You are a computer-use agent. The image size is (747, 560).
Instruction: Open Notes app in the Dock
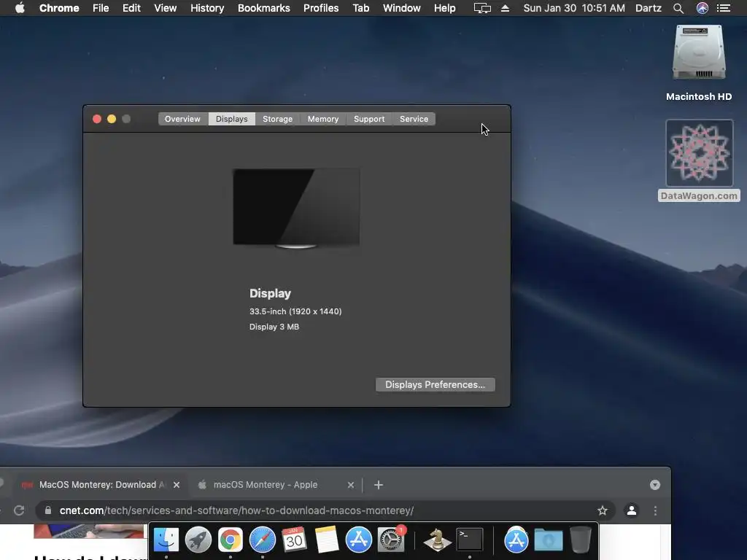click(x=326, y=540)
